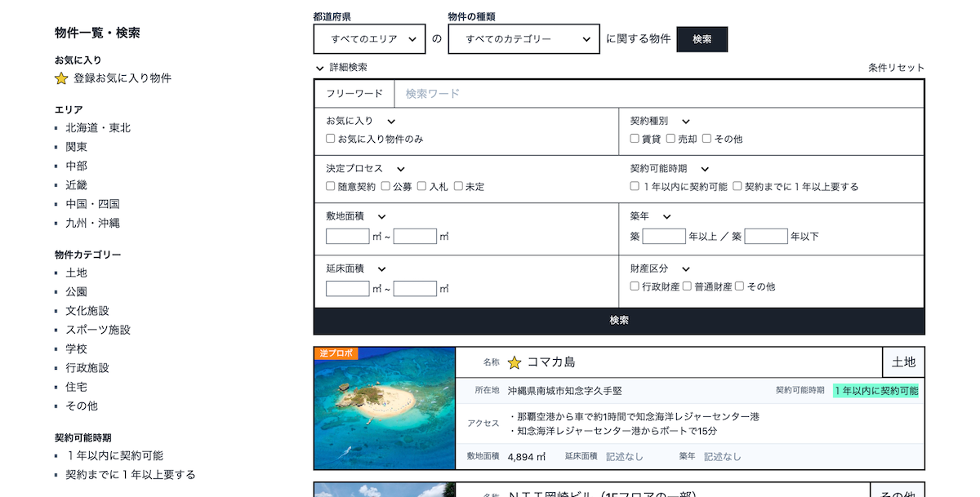The height and width of the screenshot is (497, 980).
Task: Click the favorite star next to コマカ島
Action: click(514, 362)
